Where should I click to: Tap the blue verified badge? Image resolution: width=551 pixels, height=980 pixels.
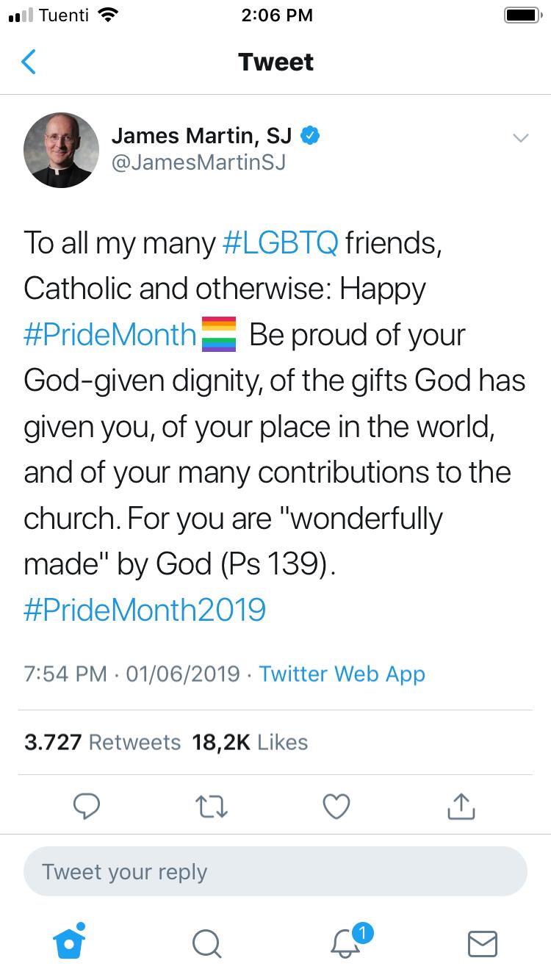pyautogui.click(x=311, y=135)
